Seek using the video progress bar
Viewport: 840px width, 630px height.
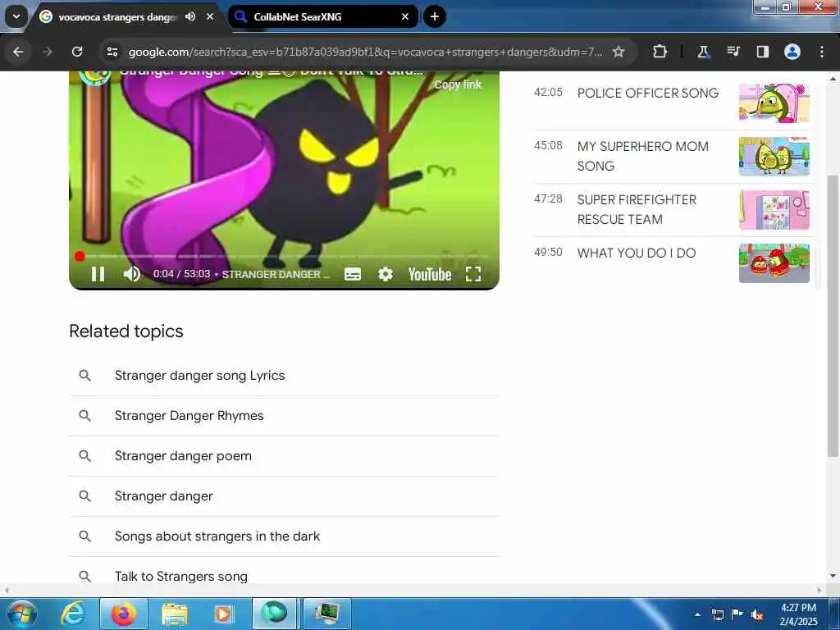[284, 256]
